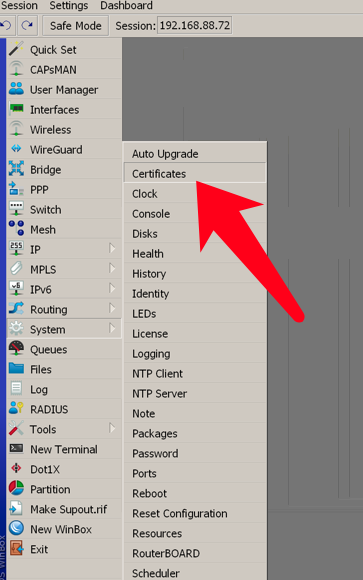
Task: Open Note from submenu
Action: tap(195, 413)
